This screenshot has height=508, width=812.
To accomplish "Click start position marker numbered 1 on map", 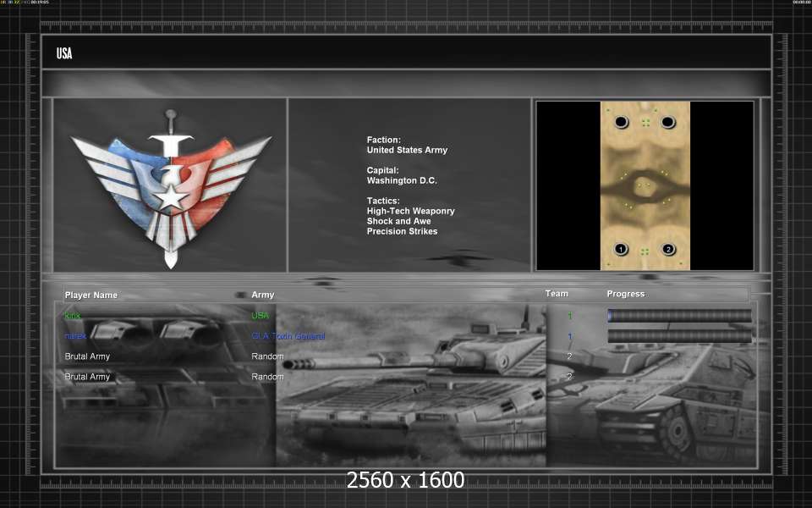I will tap(621, 249).
